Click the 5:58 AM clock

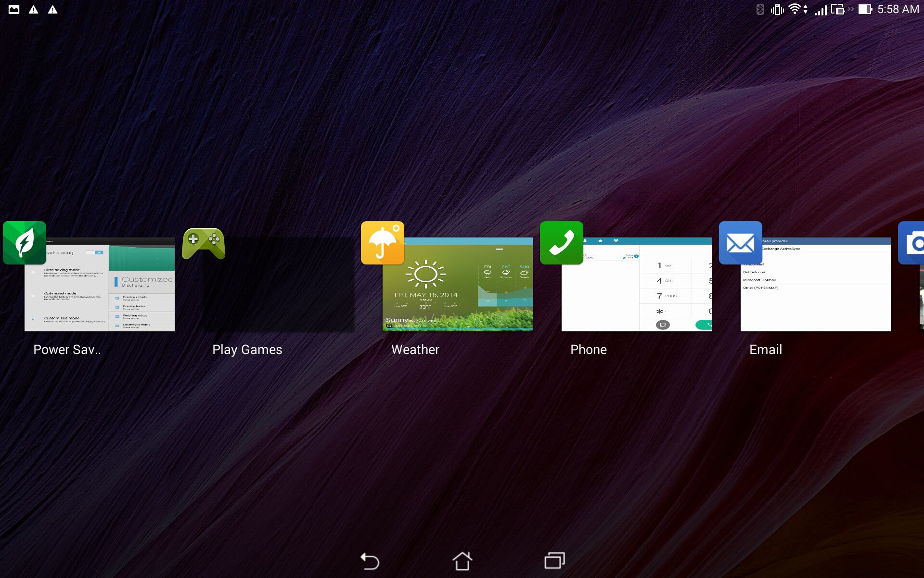[898, 10]
